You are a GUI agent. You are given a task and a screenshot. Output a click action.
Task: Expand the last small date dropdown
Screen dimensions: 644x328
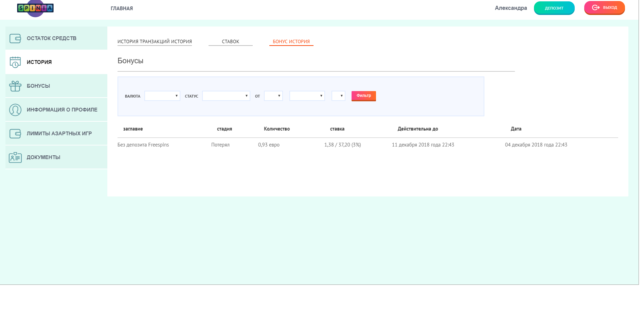tap(338, 96)
